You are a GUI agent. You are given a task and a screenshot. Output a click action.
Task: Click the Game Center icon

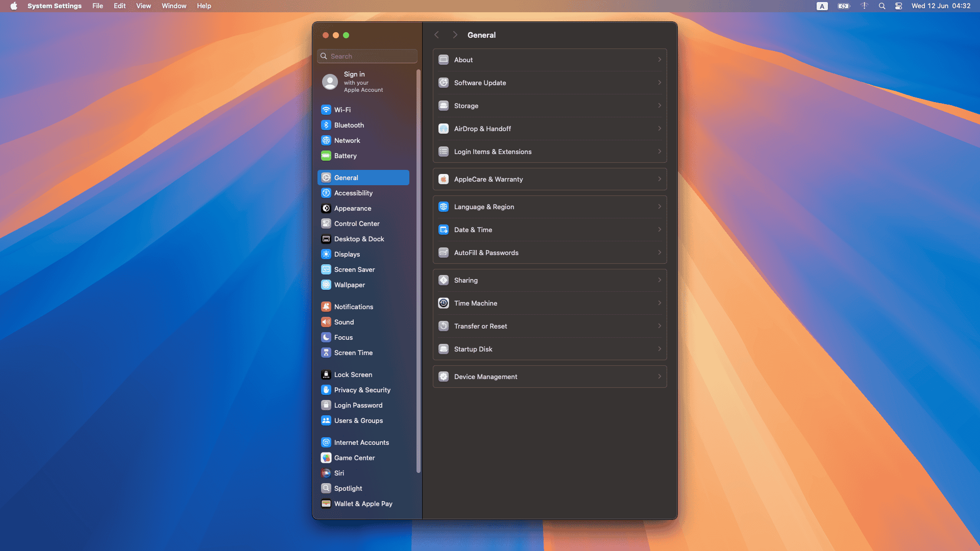coord(326,458)
